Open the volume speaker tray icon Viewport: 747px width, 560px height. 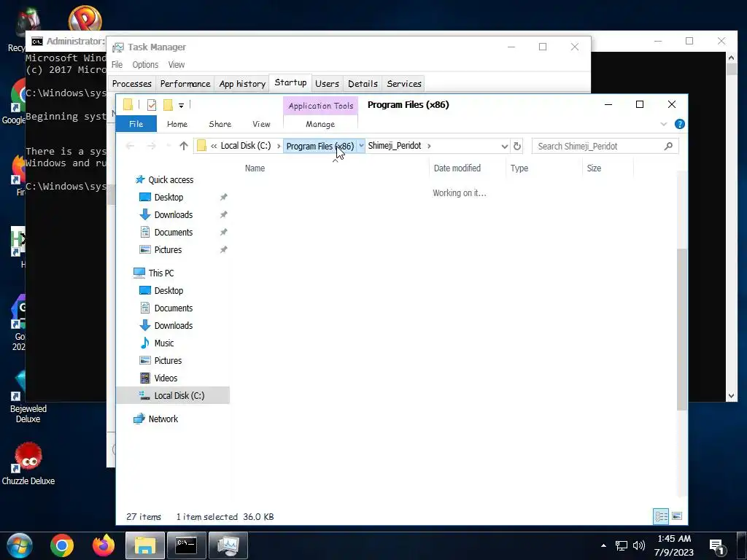coord(639,545)
